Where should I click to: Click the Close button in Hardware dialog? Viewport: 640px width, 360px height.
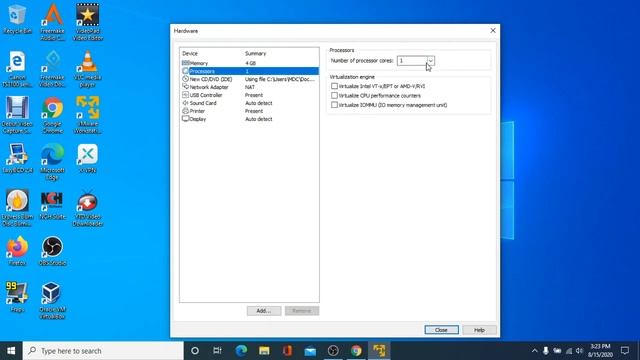click(x=441, y=330)
